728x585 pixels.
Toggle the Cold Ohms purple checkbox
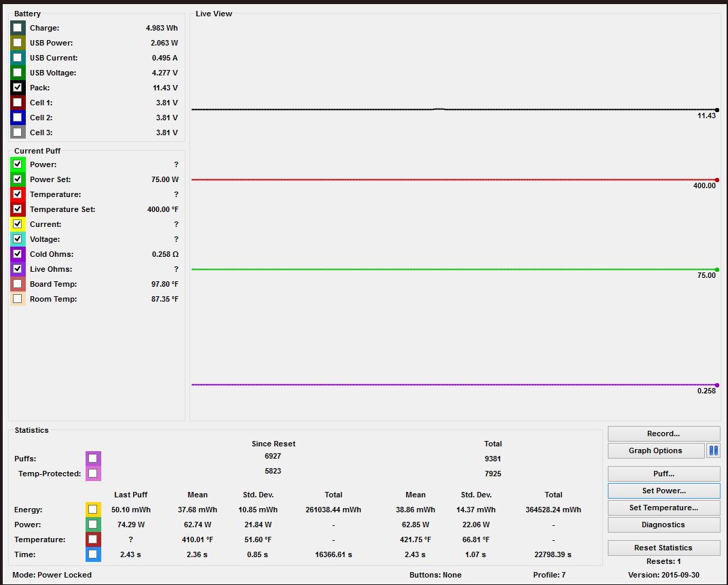point(18,254)
